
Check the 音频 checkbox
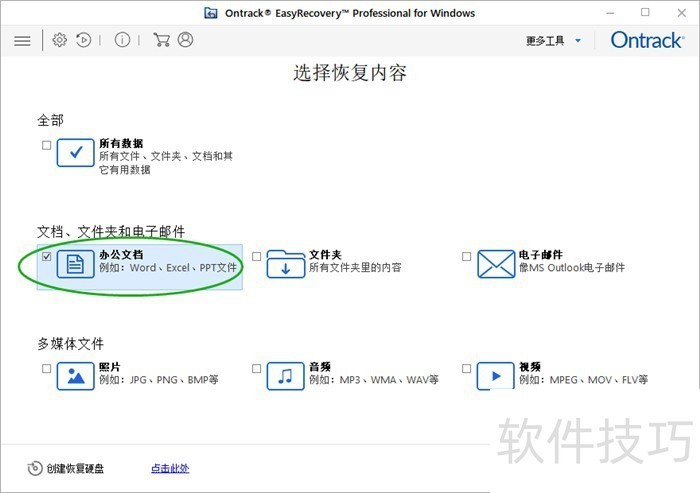coord(257,368)
